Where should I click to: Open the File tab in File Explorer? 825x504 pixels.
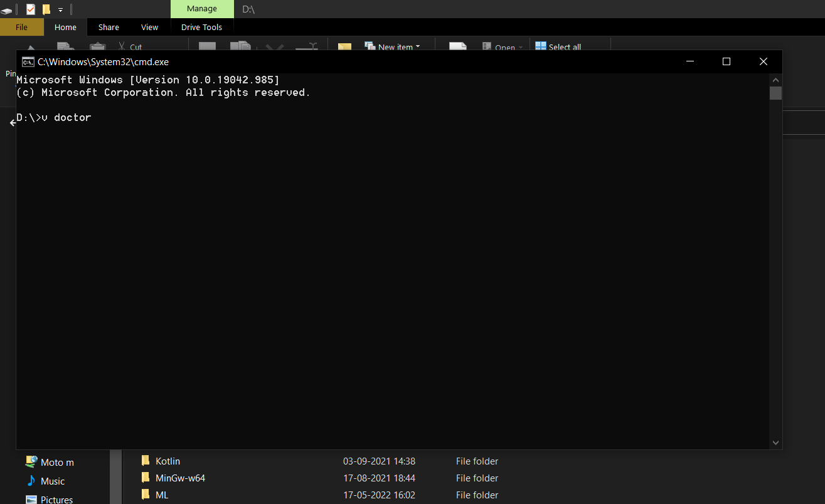(x=21, y=27)
